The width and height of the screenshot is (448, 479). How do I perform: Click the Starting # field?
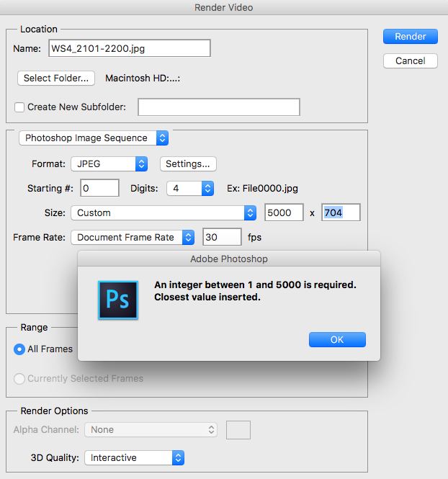(99, 188)
